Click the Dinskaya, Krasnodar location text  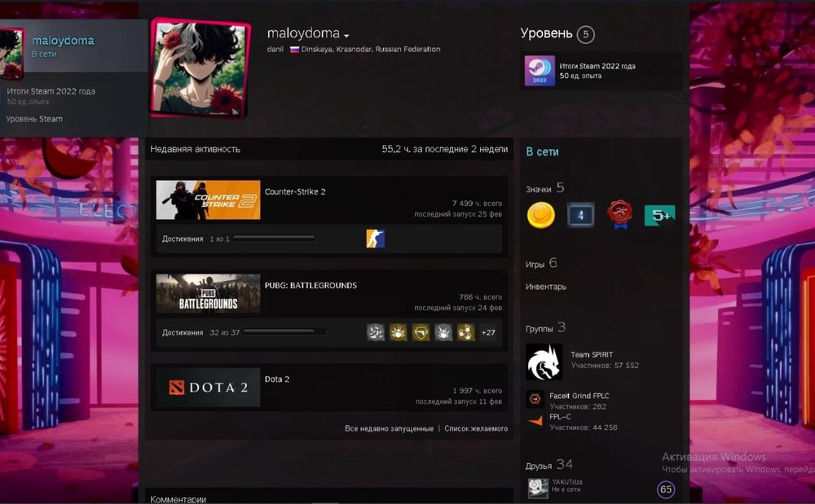point(371,50)
